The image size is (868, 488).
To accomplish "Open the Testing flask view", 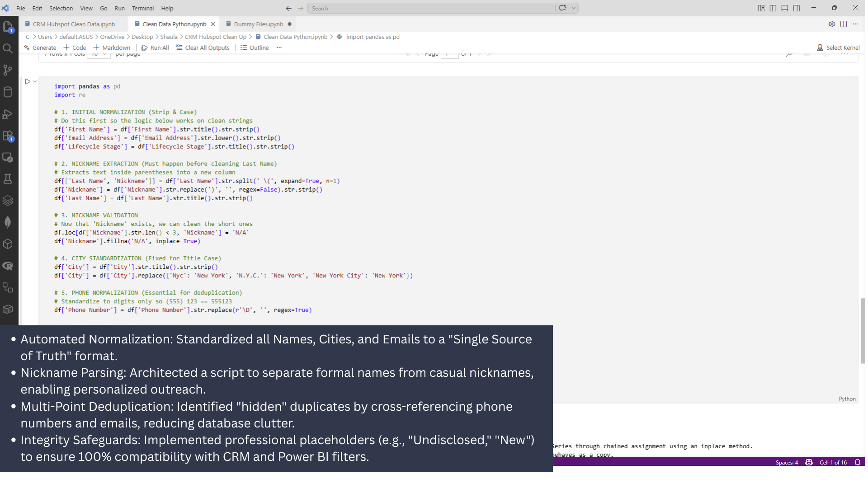I will point(8,179).
